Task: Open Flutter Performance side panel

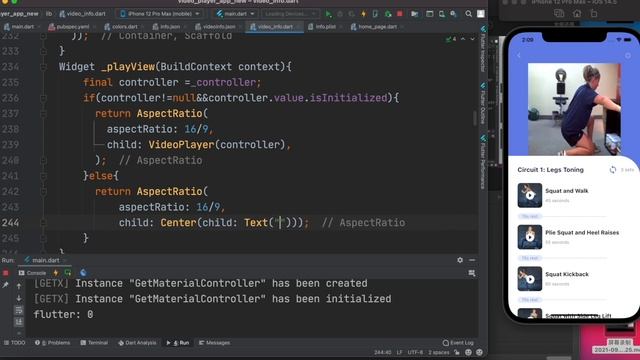Action: pyautogui.click(x=483, y=162)
